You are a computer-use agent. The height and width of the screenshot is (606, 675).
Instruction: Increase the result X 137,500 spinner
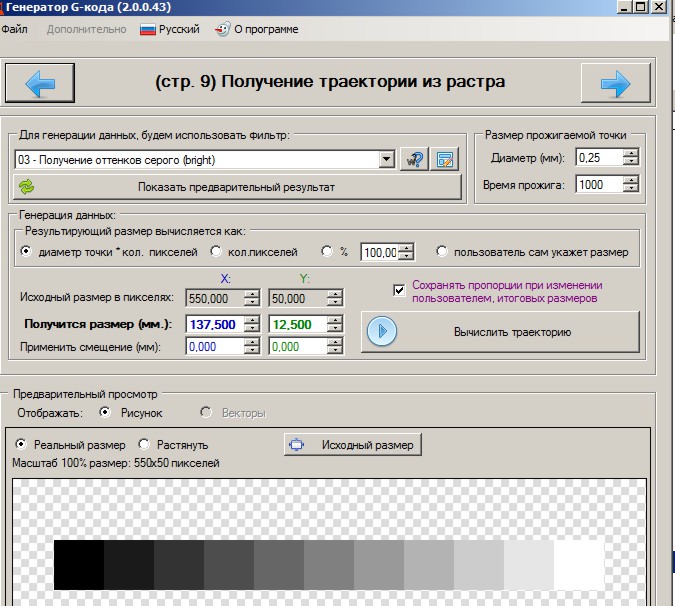click(x=252, y=320)
